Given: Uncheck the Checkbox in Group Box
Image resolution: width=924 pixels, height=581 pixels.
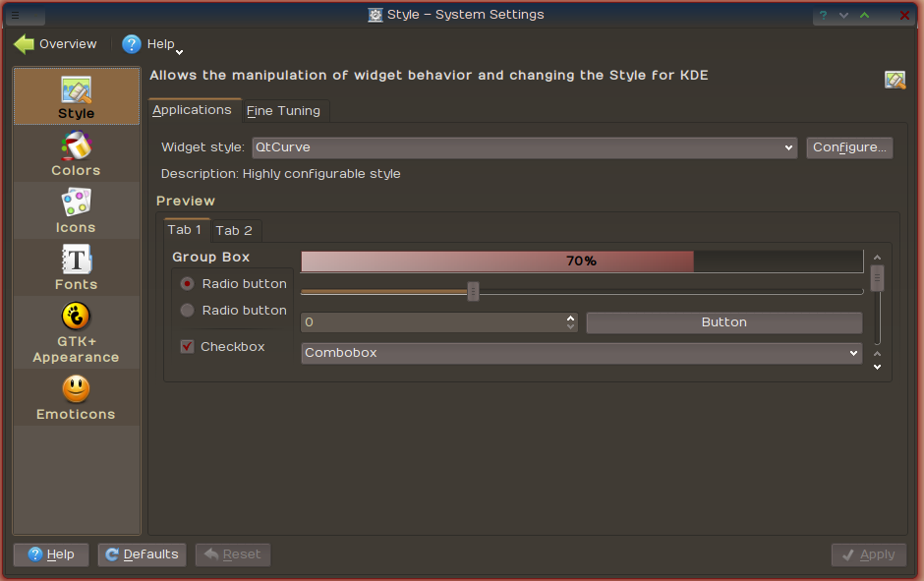Looking at the screenshot, I should [x=188, y=346].
